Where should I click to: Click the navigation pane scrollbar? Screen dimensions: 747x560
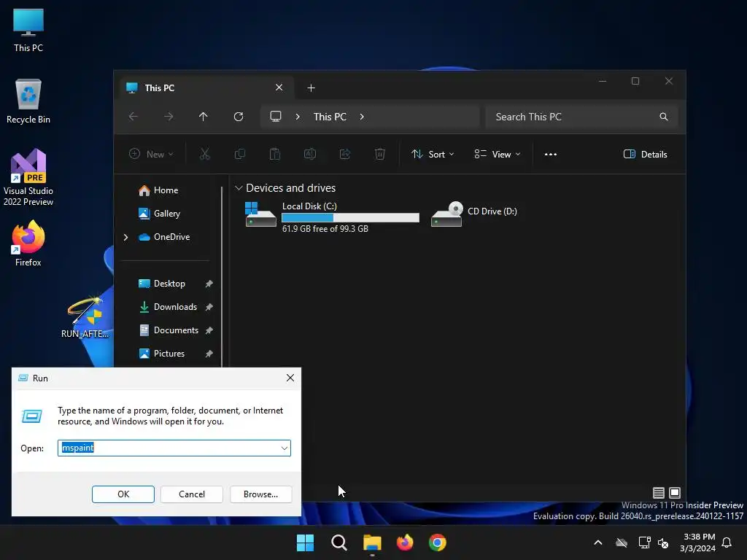[x=222, y=276]
